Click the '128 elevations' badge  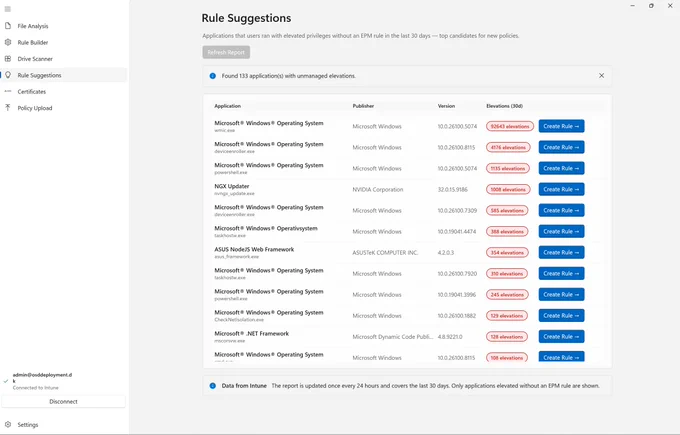[507, 337]
